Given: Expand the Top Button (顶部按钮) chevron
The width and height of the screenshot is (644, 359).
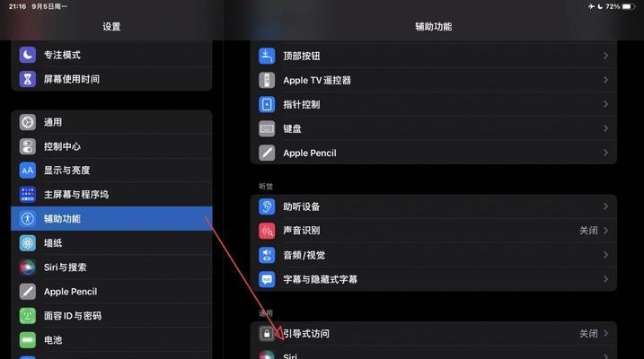Looking at the screenshot, I should coord(605,56).
